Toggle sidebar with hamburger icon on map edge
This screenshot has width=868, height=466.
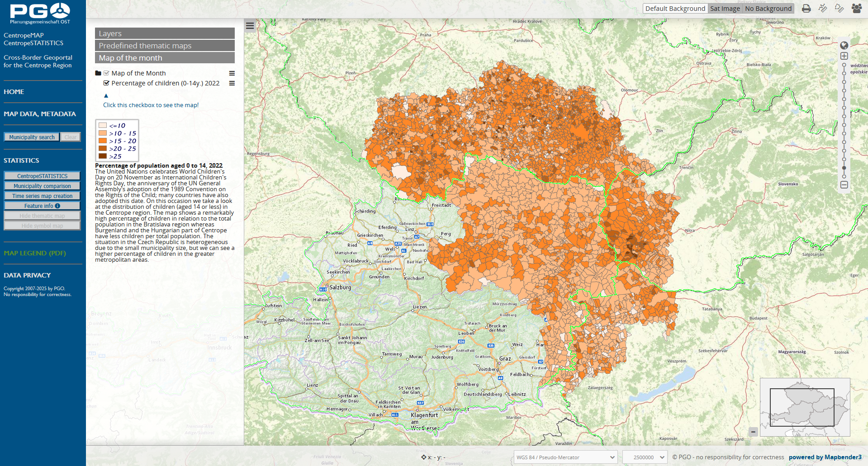point(250,26)
